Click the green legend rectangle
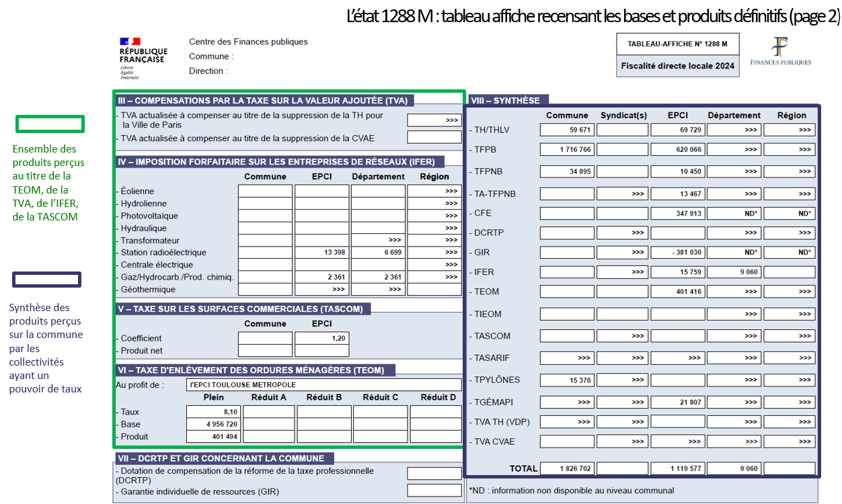The image size is (842, 504). pos(50,124)
